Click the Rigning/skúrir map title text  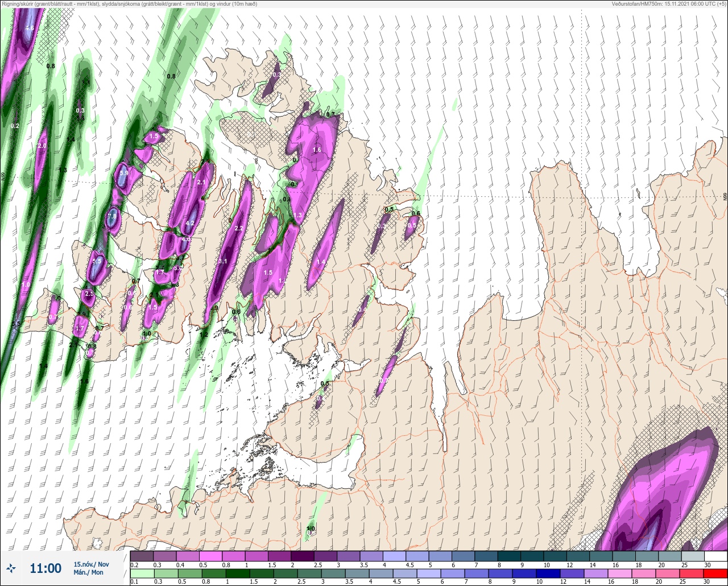129,4
